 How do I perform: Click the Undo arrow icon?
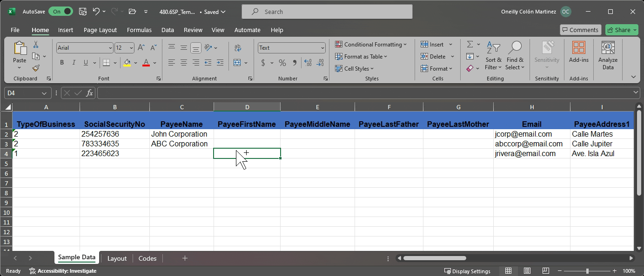[96, 12]
